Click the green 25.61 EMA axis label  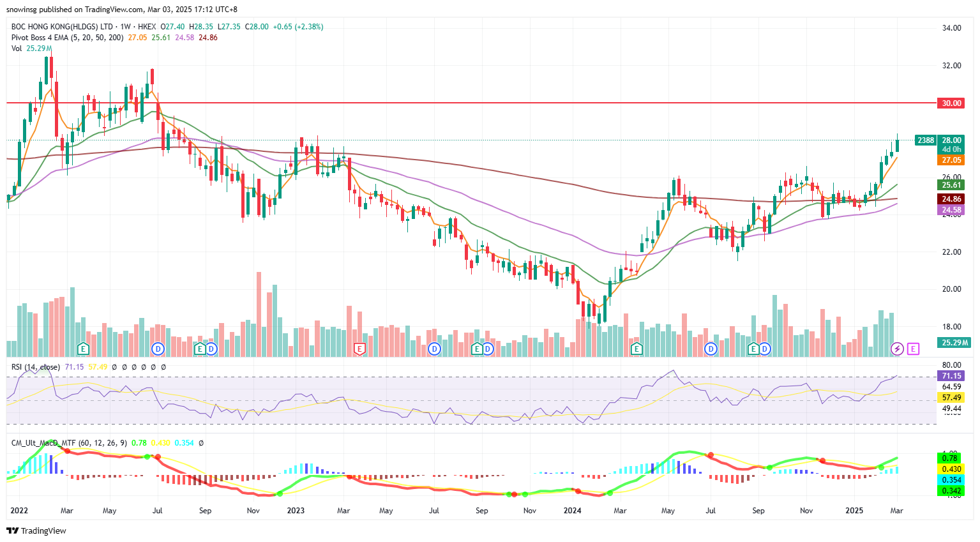point(951,185)
